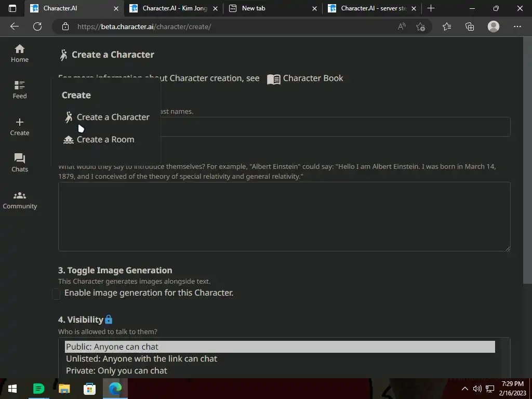The height and width of the screenshot is (399, 532).
Task: Open network status tray icon
Action: point(489,389)
